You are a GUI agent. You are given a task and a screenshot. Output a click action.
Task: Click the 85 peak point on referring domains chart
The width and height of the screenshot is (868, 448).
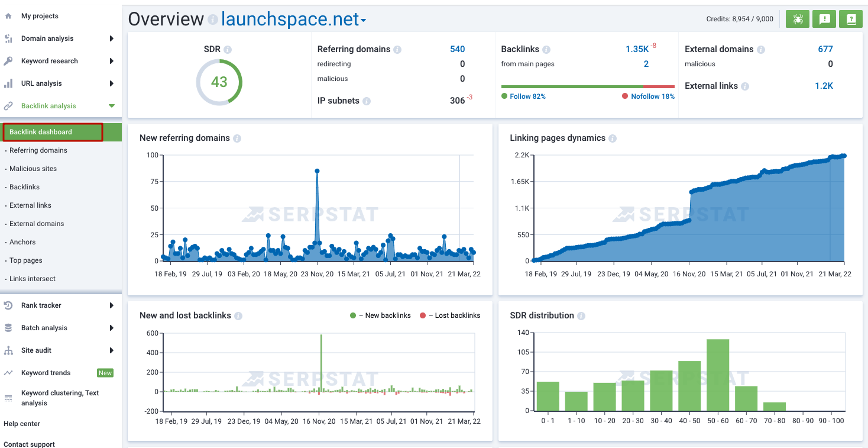point(318,171)
